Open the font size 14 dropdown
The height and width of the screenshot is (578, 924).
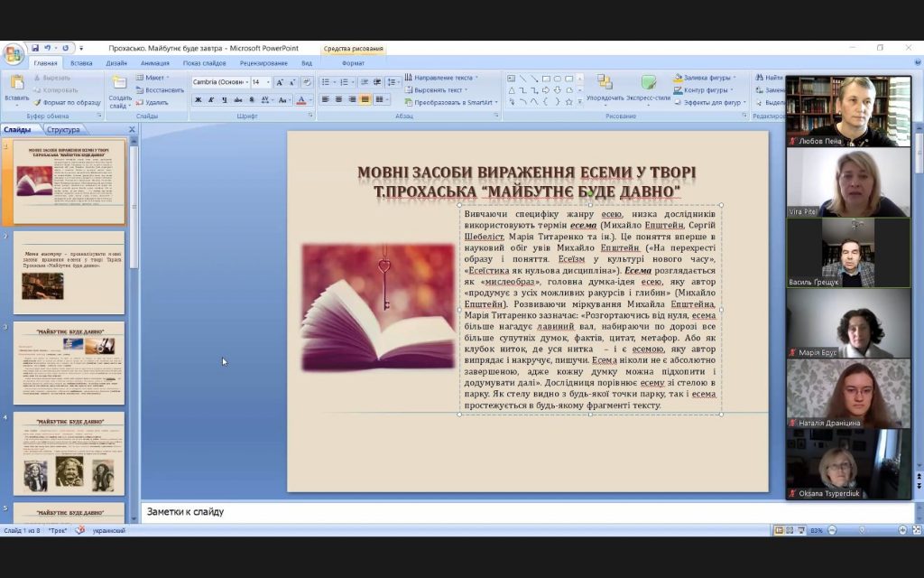coord(261,82)
